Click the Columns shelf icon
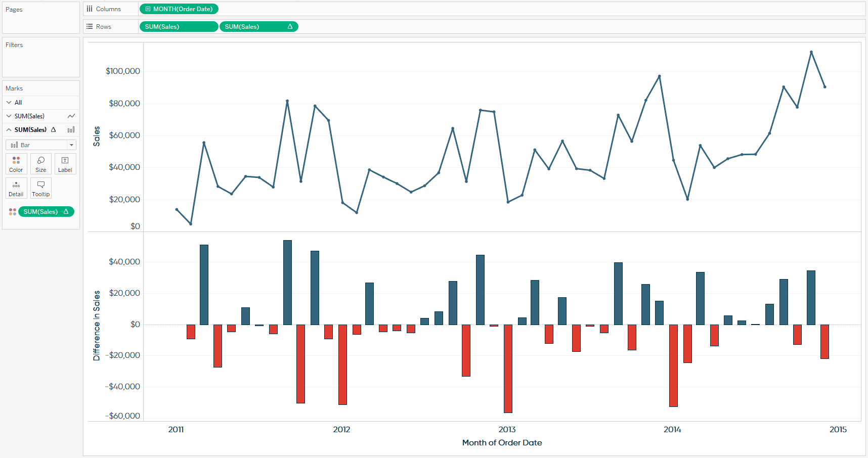 pos(90,9)
